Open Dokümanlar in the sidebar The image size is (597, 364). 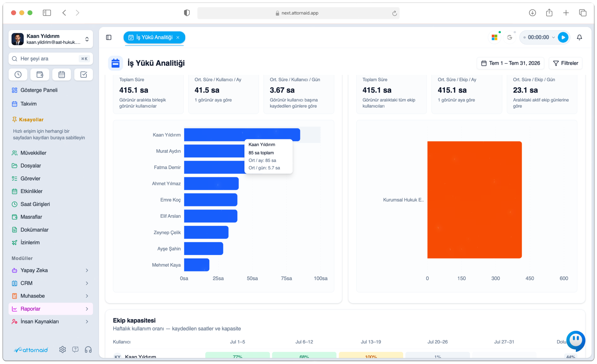(51, 230)
